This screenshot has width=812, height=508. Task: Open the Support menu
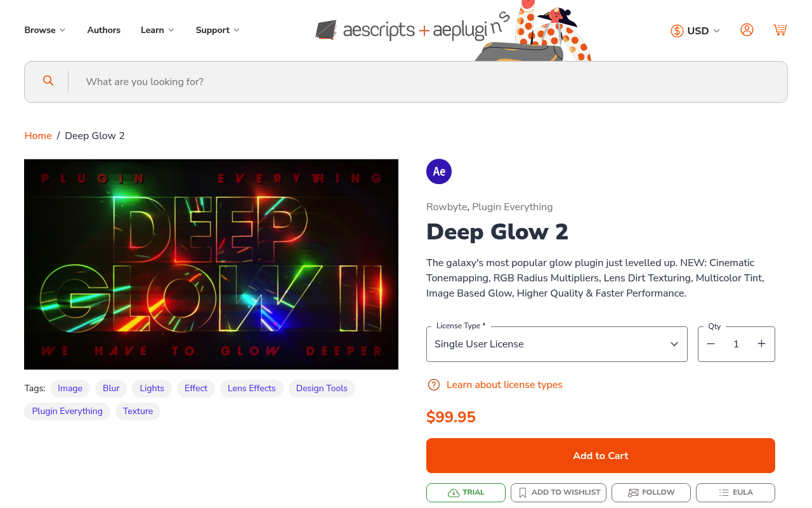pyautogui.click(x=217, y=29)
